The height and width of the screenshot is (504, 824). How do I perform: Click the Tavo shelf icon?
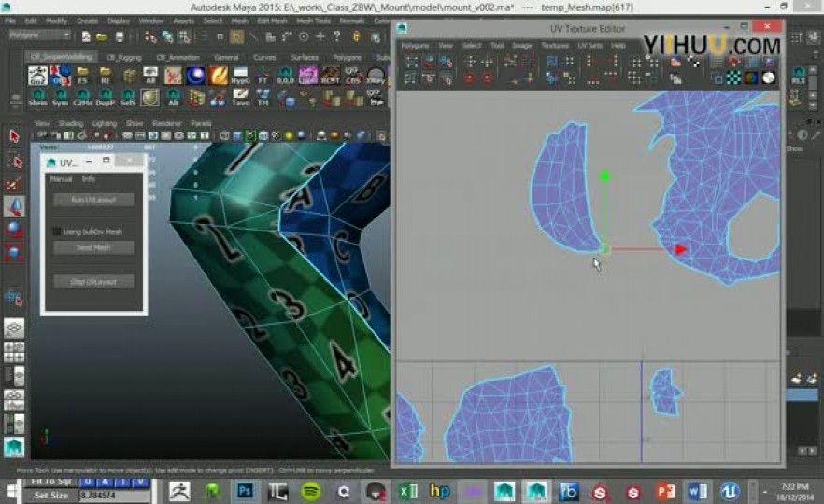pos(241,98)
